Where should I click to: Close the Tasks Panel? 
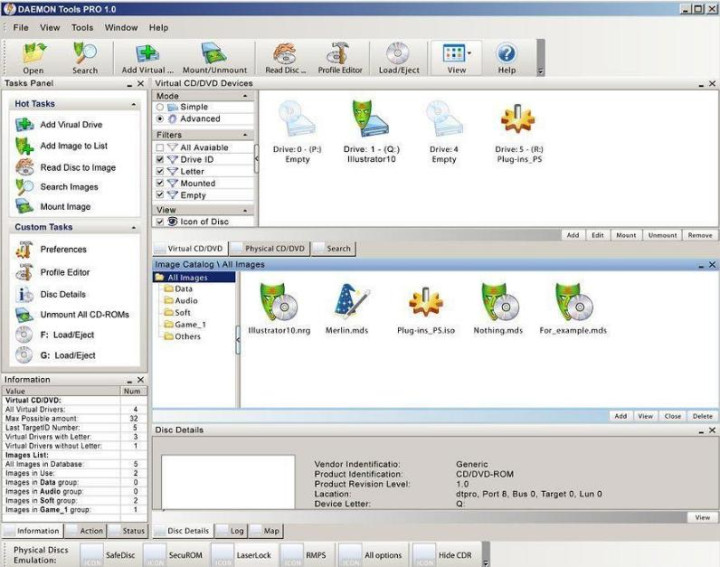141,84
